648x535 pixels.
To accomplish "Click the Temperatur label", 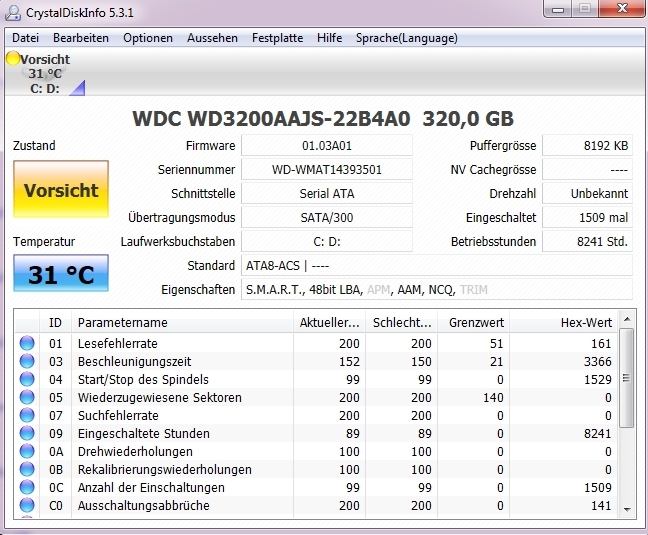I will click(x=44, y=241).
